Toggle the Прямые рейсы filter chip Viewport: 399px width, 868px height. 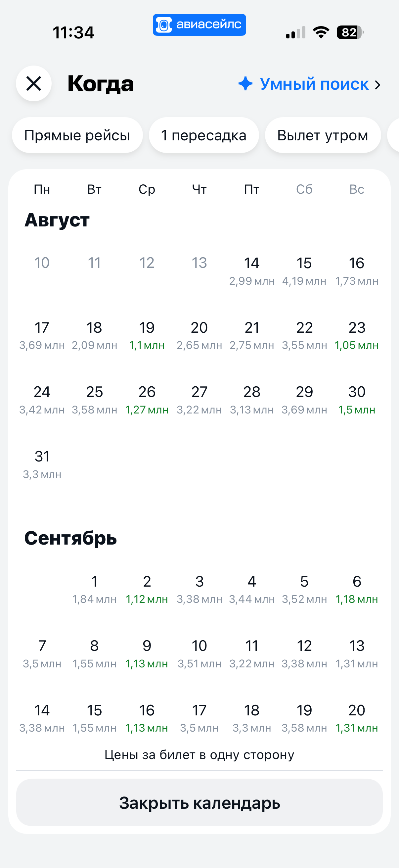click(77, 135)
